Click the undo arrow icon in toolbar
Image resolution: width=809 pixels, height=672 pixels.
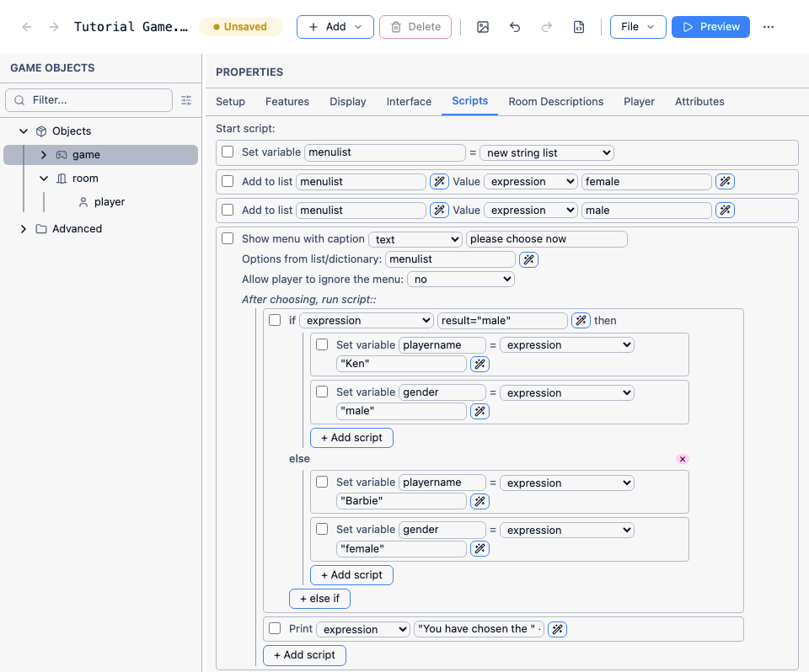tap(514, 27)
